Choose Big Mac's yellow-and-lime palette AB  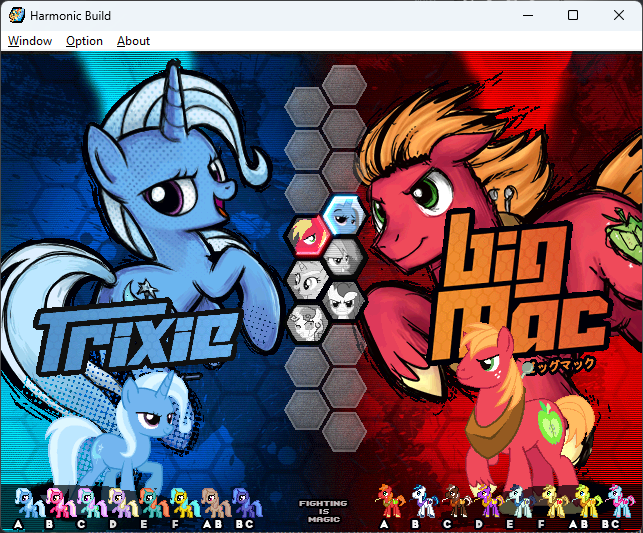(586, 501)
